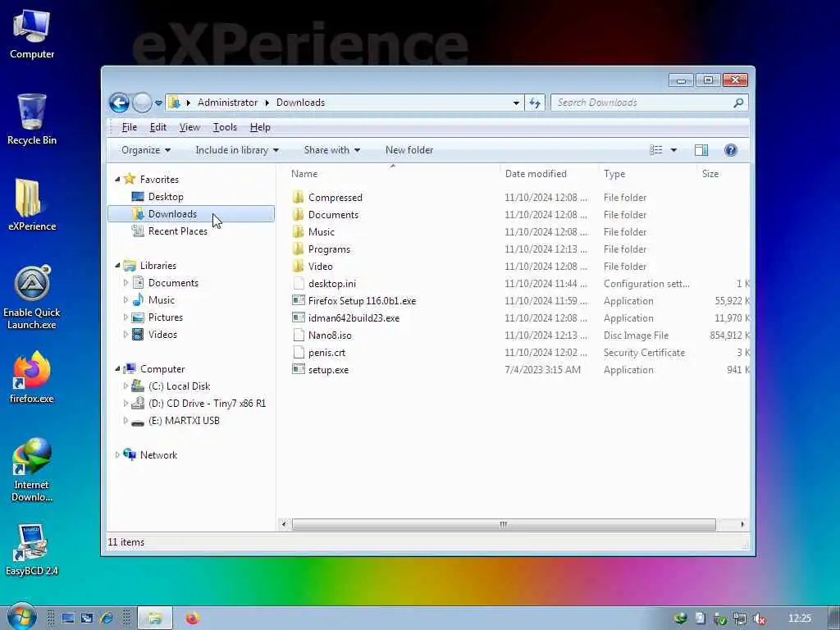Select the Programs folder
The image size is (840, 630).
tap(328, 249)
